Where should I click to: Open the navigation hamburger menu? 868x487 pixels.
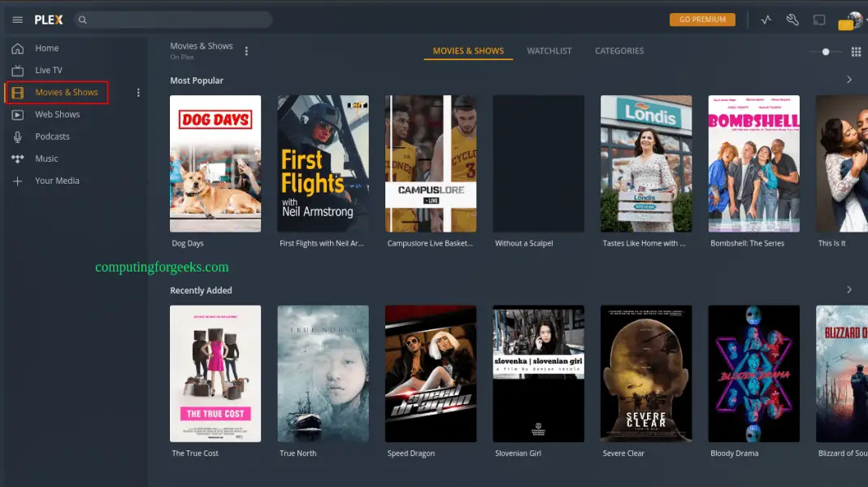(x=18, y=20)
